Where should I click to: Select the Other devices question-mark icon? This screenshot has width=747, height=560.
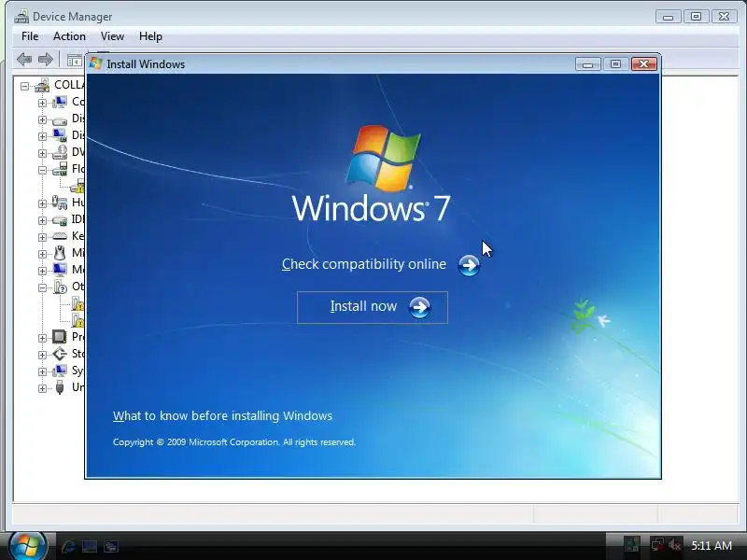(60, 287)
